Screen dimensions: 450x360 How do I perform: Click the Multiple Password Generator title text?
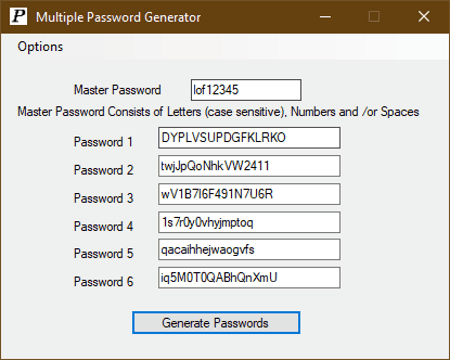tap(118, 17)
